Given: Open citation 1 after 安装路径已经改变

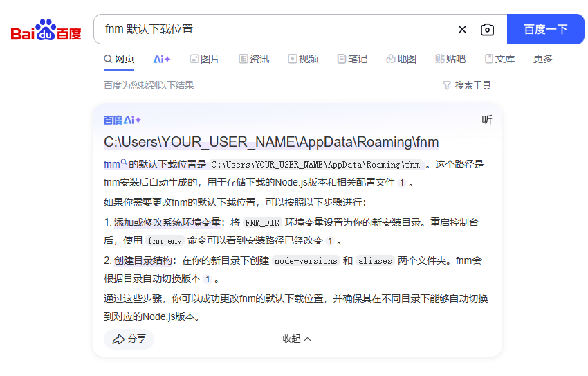Looking at the screenshot, I should (330, 240).
